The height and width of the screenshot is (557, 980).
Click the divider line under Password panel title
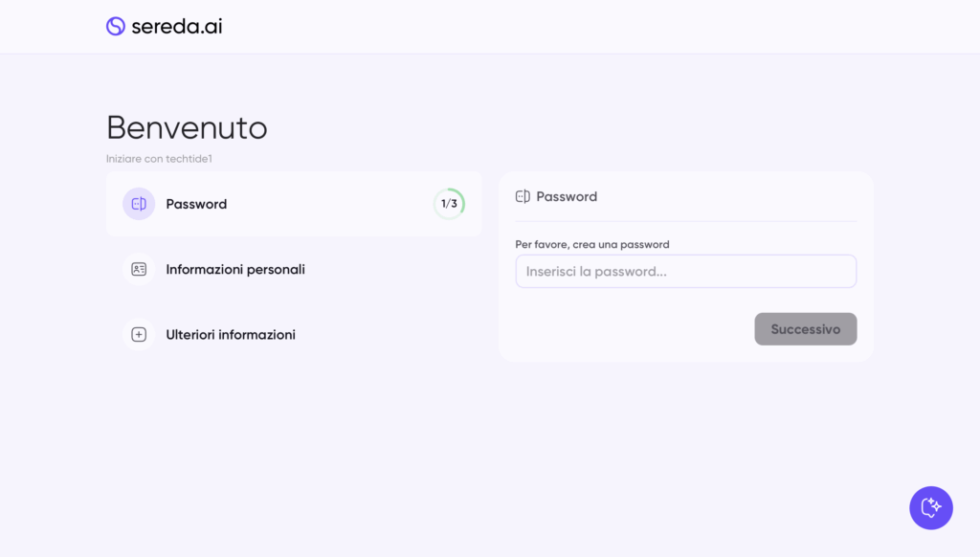(685, 221)
